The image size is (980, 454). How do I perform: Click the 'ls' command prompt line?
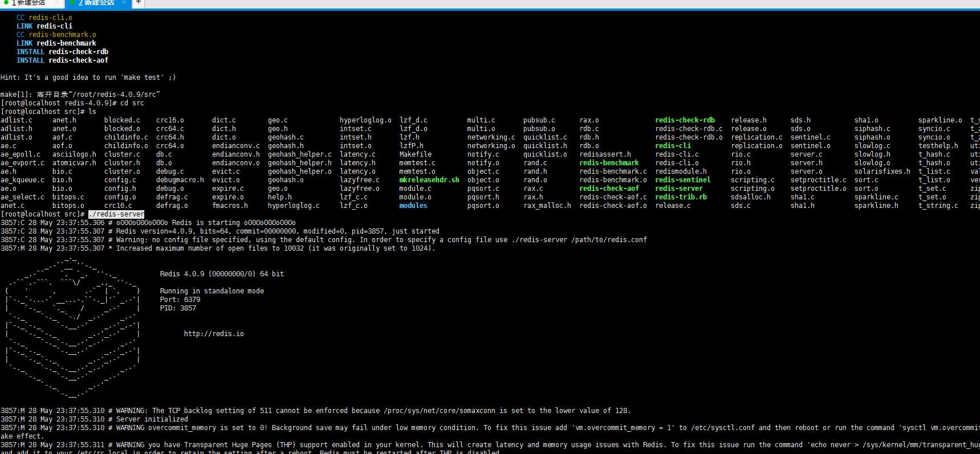[x=48, y=112]
